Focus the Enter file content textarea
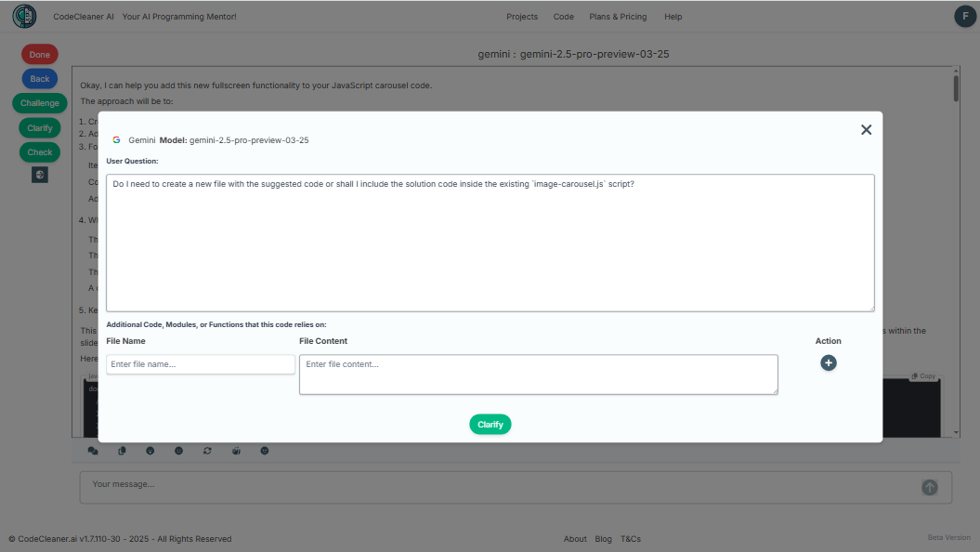 click(538, 375)
